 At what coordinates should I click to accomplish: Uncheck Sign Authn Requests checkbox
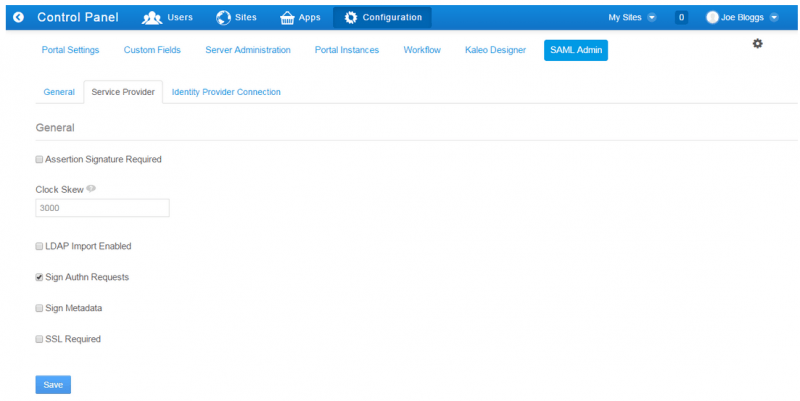point(39,277)
